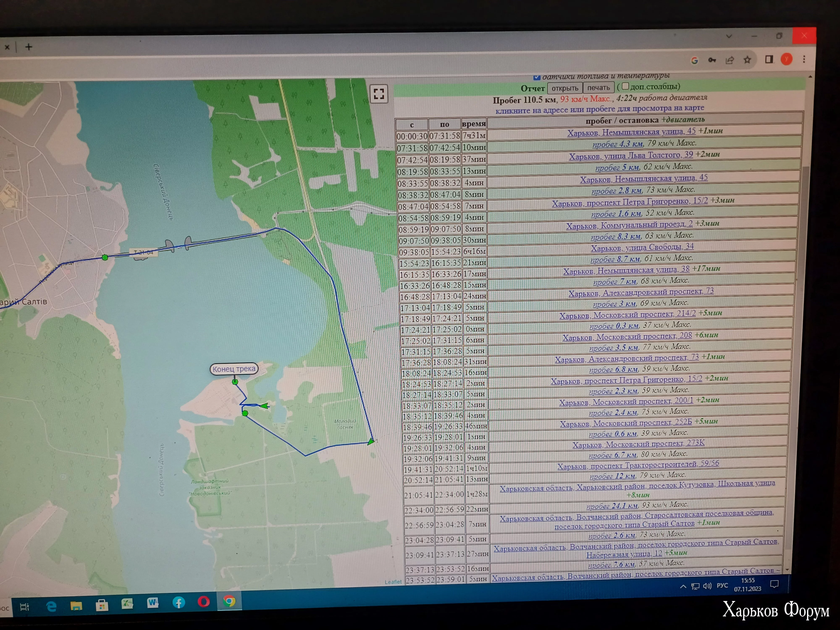Screen dimensions: 840x630
Task: Bookmark this page with the star icon
Action: pyautogui.click(x=747, y=60)
